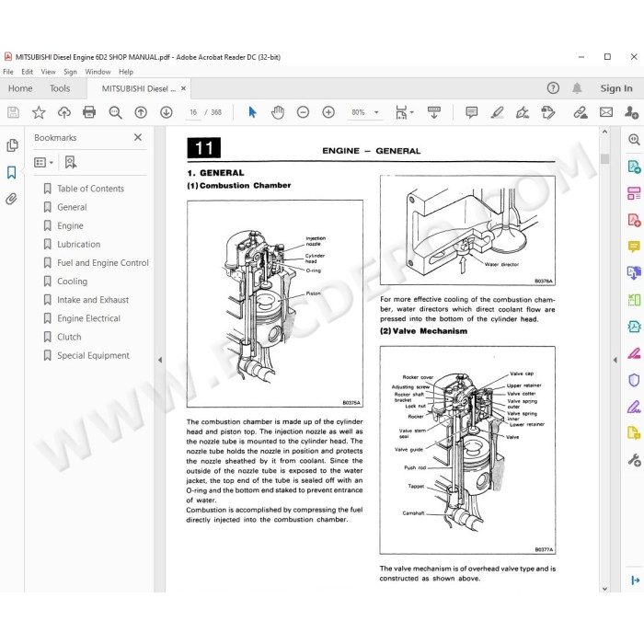This screenshot has height=644, width=644.
Task: Open the Help menu
Action: coord(126,72)
